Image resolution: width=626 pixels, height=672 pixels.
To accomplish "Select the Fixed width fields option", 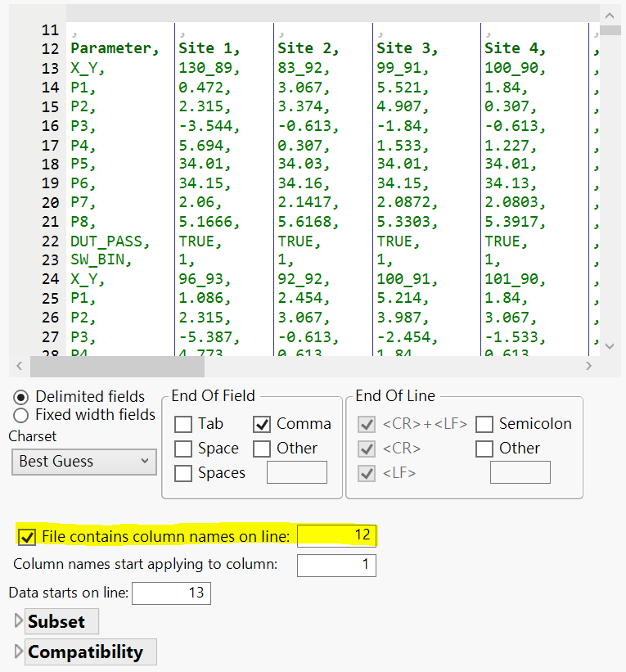I will click(20, 415).
